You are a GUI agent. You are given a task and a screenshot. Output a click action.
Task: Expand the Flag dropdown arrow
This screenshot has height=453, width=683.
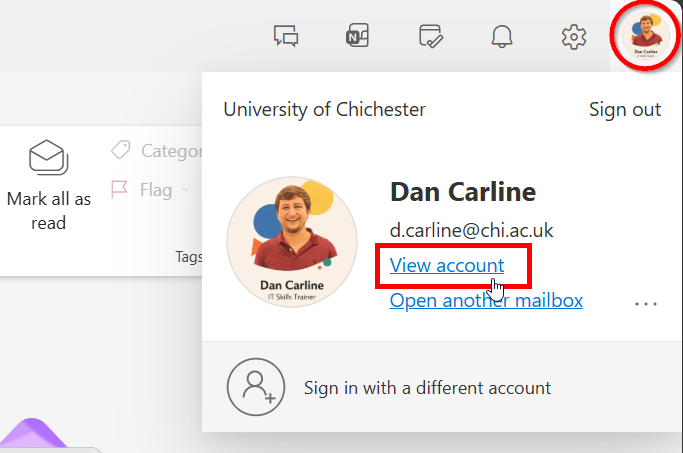click(186, 189)
